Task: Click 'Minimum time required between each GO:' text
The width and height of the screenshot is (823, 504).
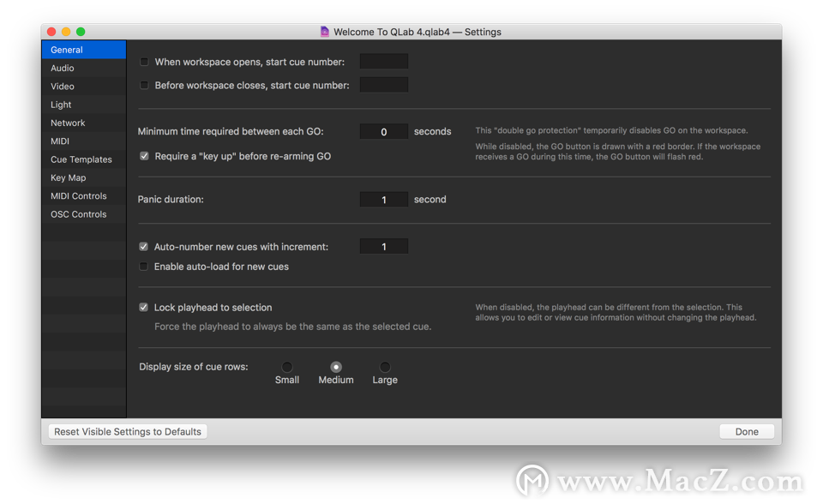Action: tap(231, 131)
